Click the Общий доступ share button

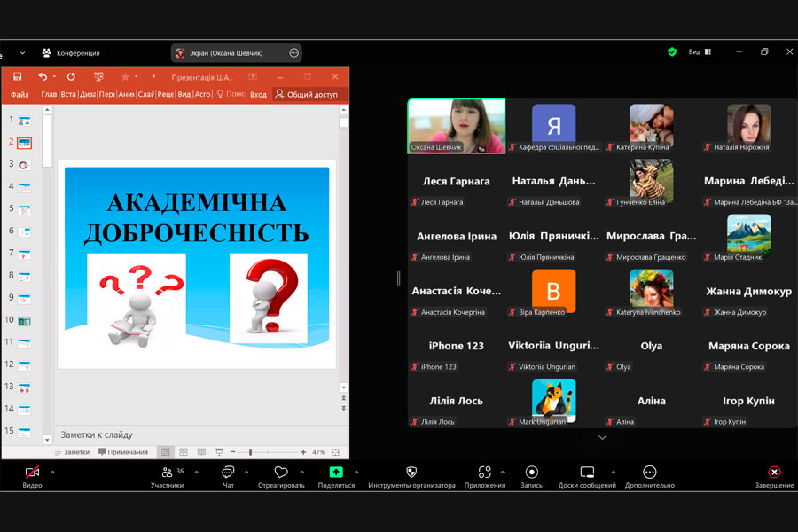click(x=307, y=94)
